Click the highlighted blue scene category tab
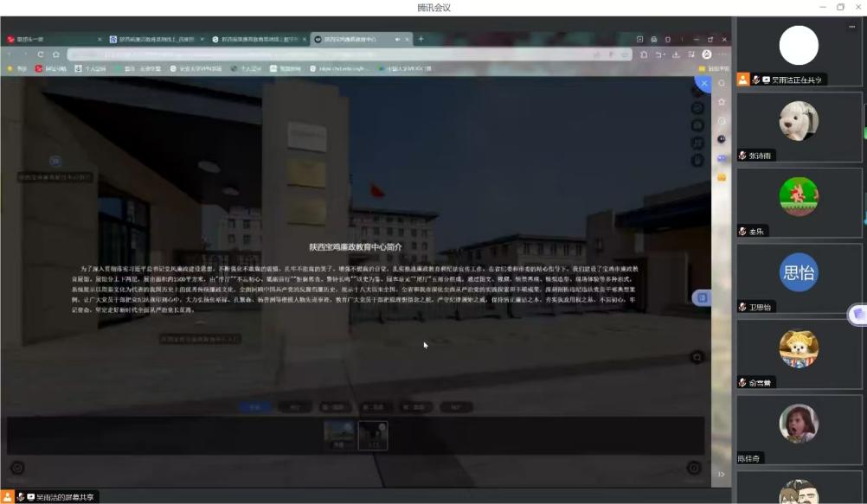 (254, 406)
